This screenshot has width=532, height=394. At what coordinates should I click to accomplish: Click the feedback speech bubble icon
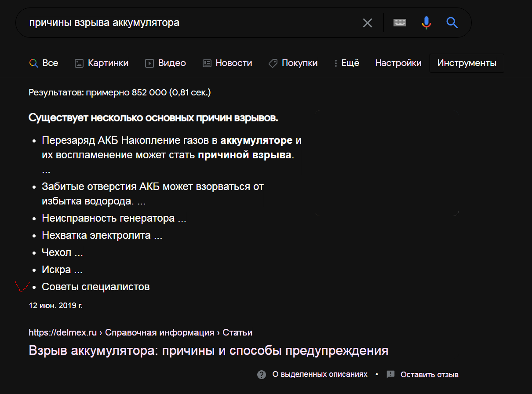point(390,375)
